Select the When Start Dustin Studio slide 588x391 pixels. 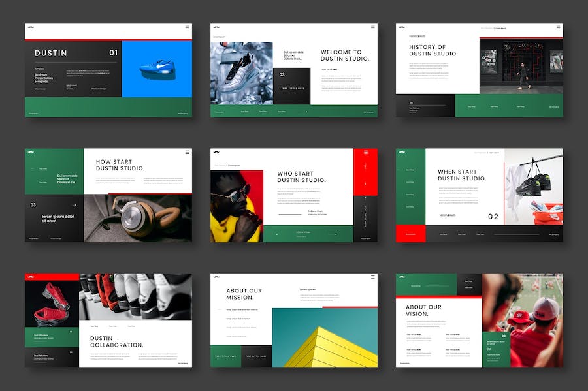pyautogui.click(x=479, y=195)
